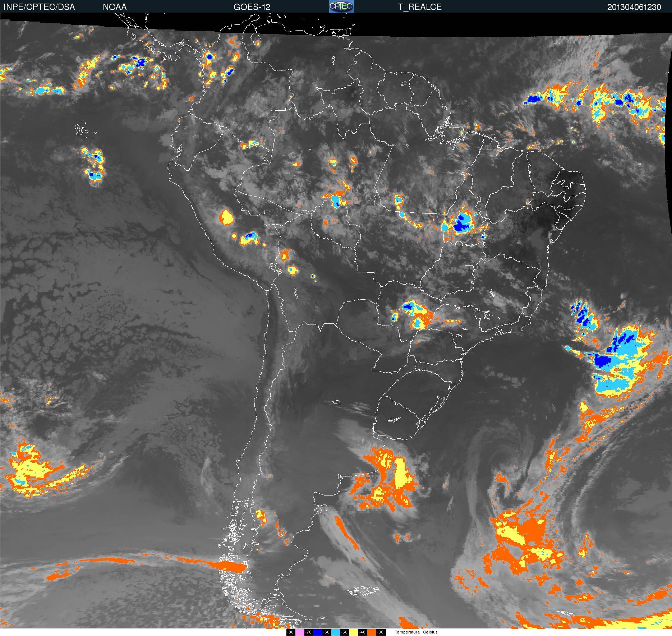Viewport: 672px width, 636px height.
Task: Click the Temperatura Celsius legend label
Action: [416, 632]
